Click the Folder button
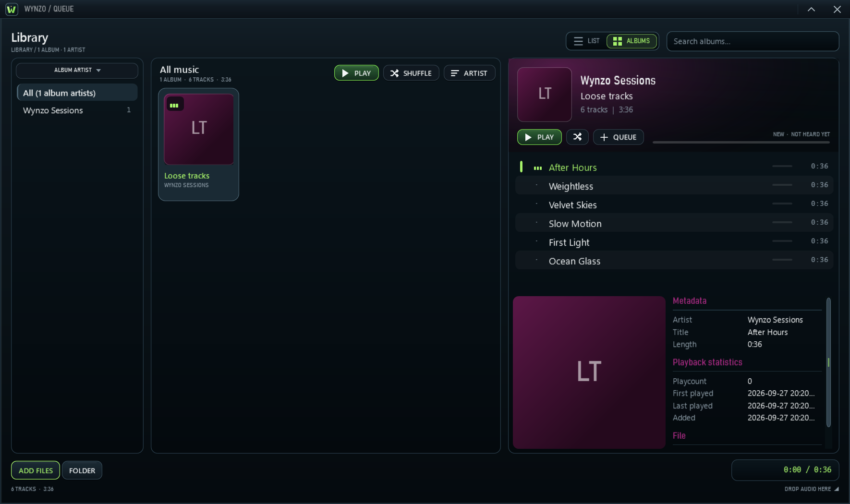The width and height of the screenshot is (850, 504). (82, 470)
